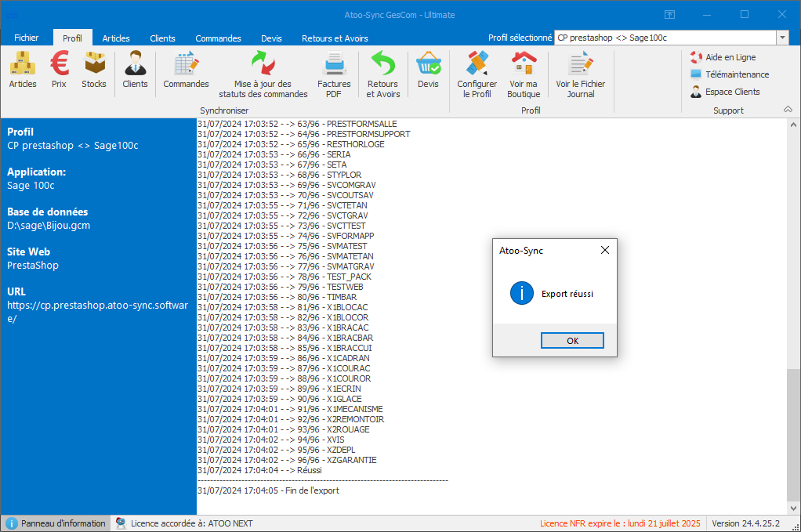Open the Fichier menu
Image resolution: width=801 pixels, height=532 pixels.
click(x=27, y=38)
